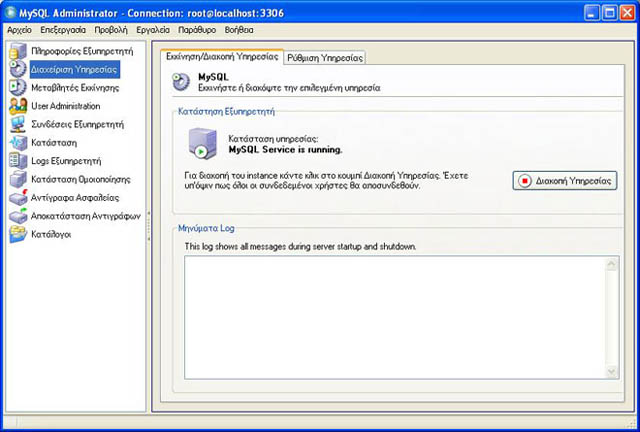The image size is (640, 432).
Task: Select Logs Εξυπηρετητή in sidebar
Action: [x=66, y=161]
